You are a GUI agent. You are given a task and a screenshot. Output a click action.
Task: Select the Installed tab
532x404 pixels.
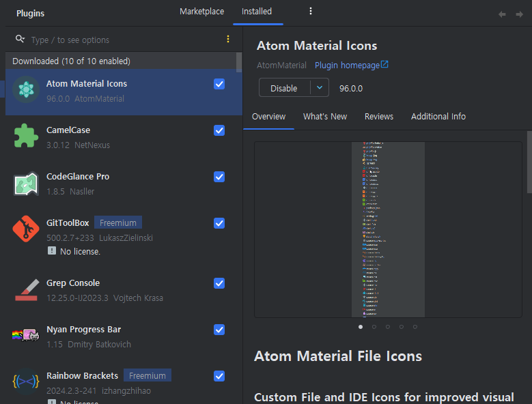tap(257, 12)
